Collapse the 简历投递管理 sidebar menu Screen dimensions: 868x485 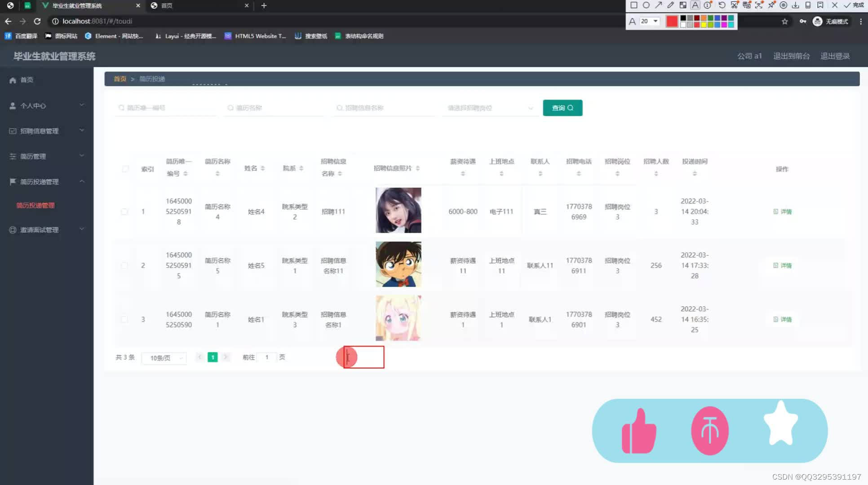pyautogui.click(x=47, y=181)
